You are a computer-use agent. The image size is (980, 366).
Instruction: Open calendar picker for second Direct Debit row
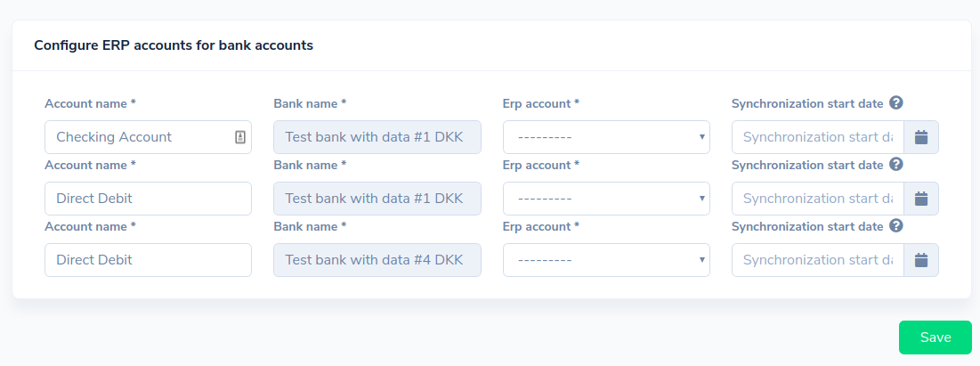click(920, 199)
